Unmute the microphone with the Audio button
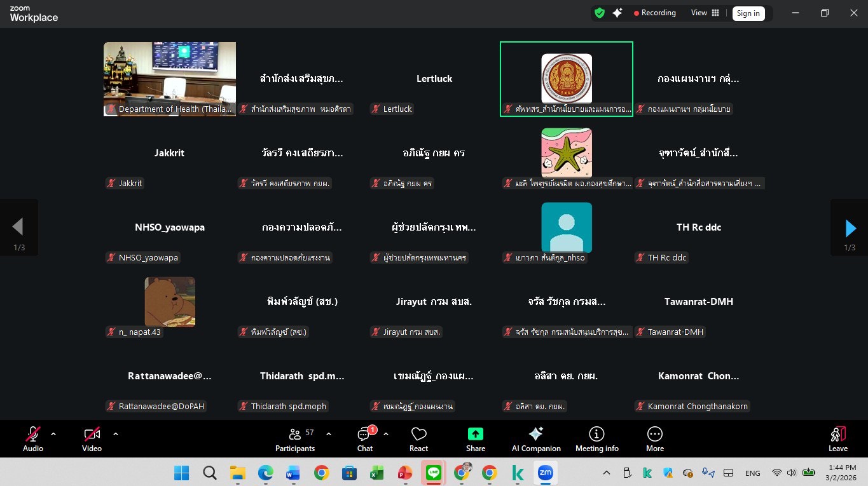The width and height of the screenshot is (868, 486). tap(33, 439)
